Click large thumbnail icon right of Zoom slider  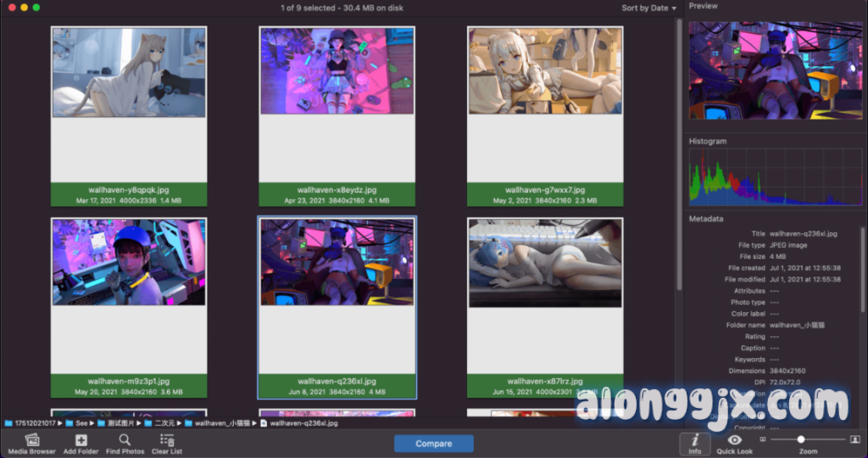coord(854,439)
